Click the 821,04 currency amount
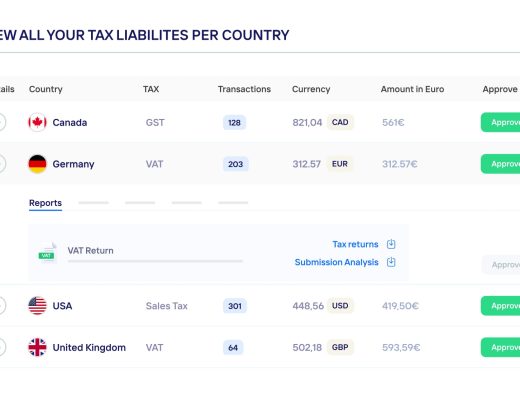The image size is (520, 397). coord(307,123)
